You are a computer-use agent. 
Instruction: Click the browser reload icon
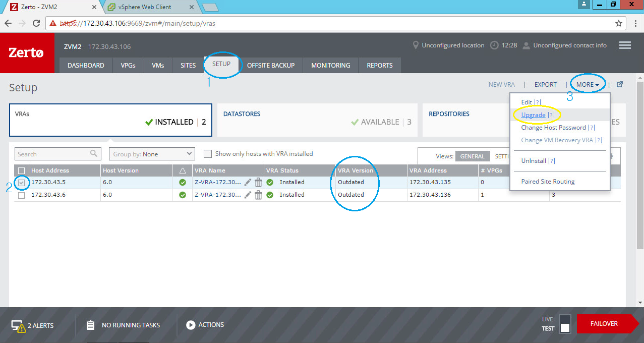coord(36,23)
